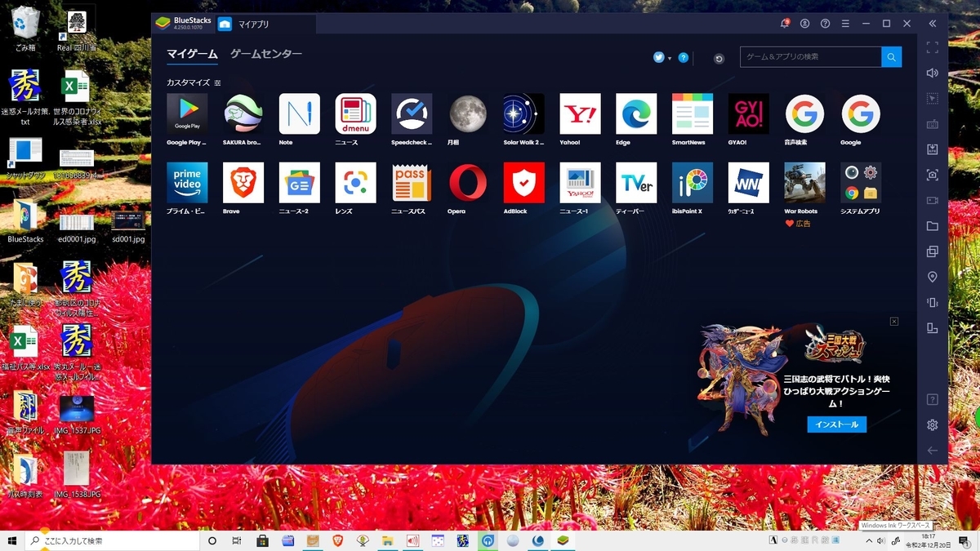
Task: Open the BlueStacks account icon
Action: (805, 24)
